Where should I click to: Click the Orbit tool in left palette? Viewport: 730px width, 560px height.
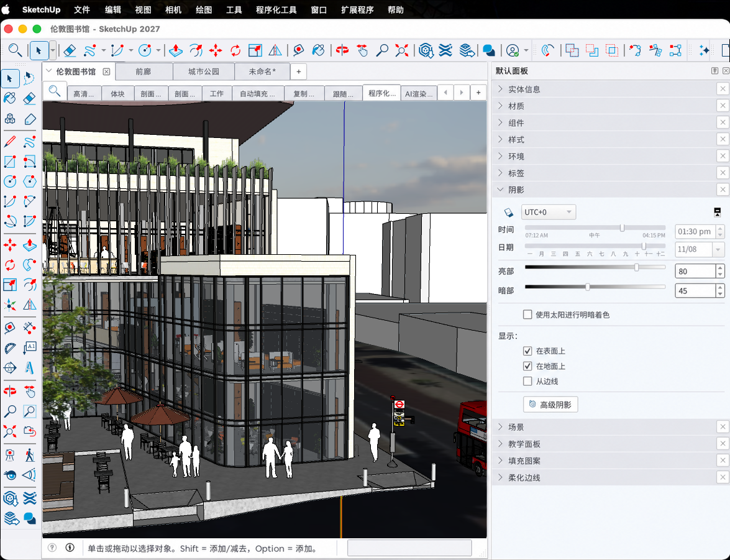click(10, 391)
